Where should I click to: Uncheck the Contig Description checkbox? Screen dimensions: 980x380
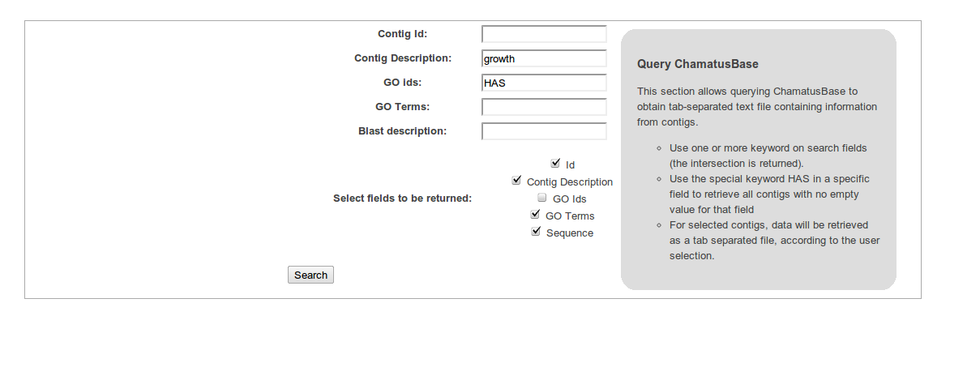(516, 180)
